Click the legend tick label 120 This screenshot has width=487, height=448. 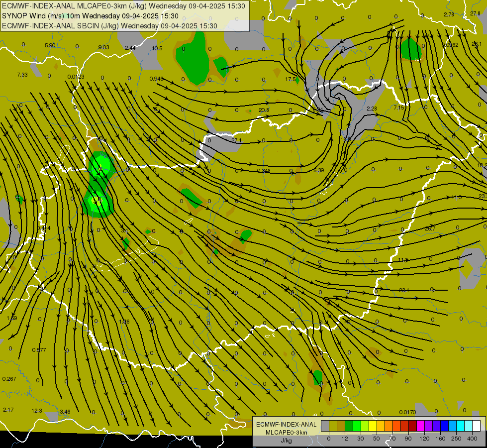coord(424,439)
